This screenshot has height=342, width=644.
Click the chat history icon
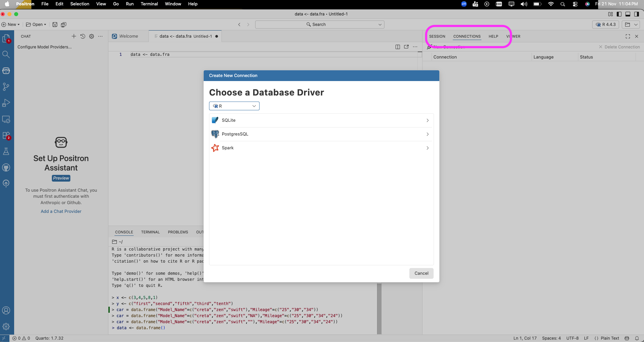click(x=83, y=36)
